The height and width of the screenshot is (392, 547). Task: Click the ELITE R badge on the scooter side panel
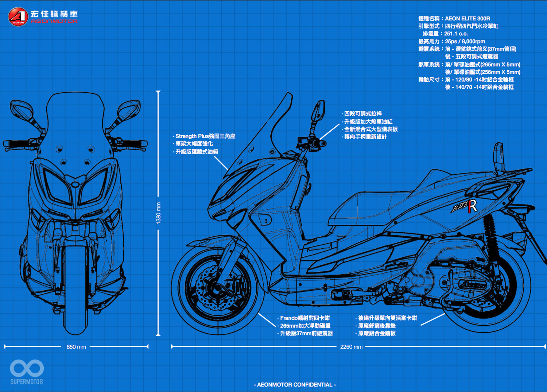click(x=464, y=206)
